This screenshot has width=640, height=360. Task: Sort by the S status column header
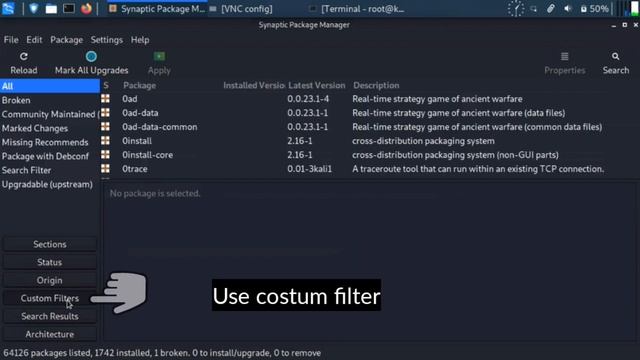[x=106, y=85]
